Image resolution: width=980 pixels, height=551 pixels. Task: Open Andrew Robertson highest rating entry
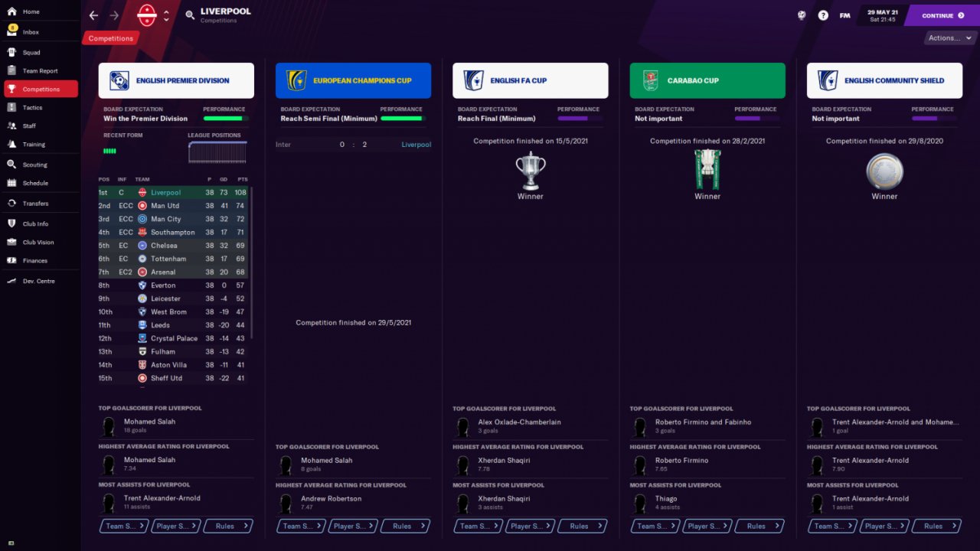pos(331,498)
